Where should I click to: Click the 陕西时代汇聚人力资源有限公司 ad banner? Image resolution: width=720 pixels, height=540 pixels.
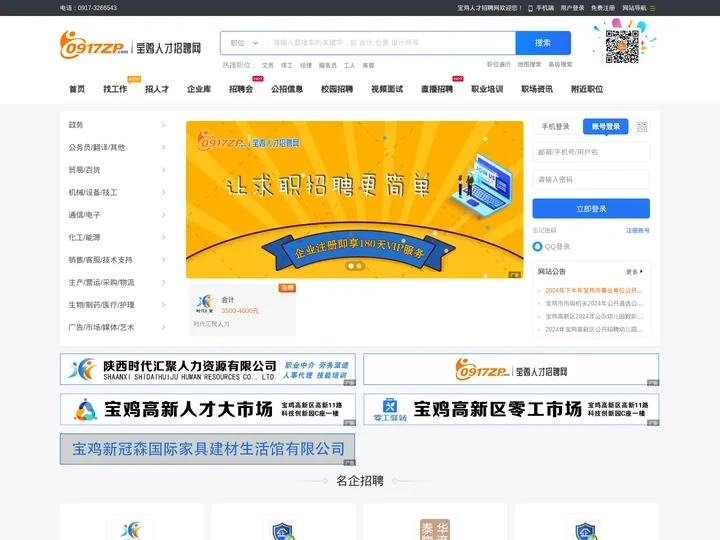[x=208, y=369]
